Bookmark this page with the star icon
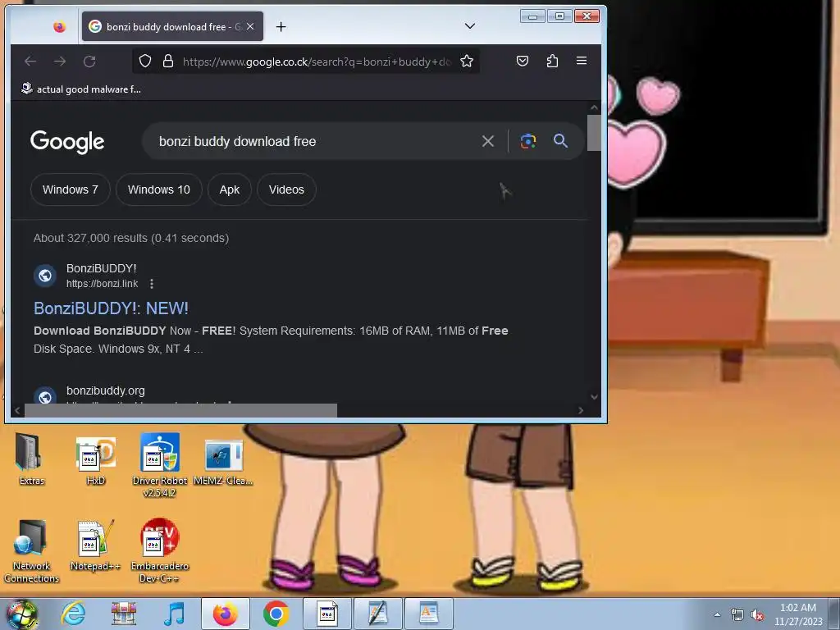The height and width of the screenshot is (630, 840). click(x=467, y=61)
